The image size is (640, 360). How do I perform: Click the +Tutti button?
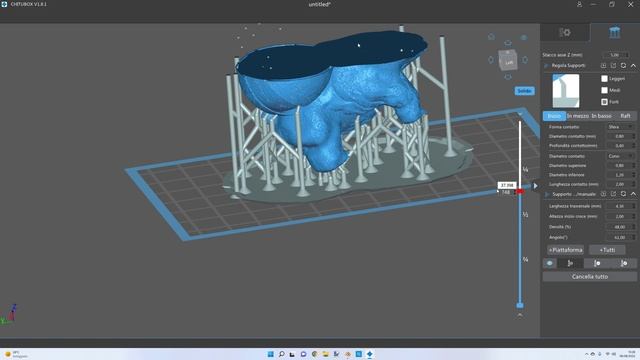click(x=607, y=250)
